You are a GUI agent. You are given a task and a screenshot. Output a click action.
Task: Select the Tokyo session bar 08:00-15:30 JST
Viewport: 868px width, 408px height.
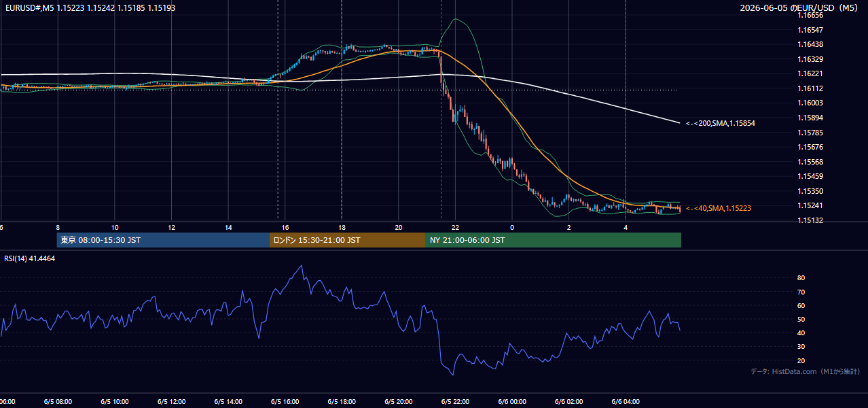[x=163, y=240]
